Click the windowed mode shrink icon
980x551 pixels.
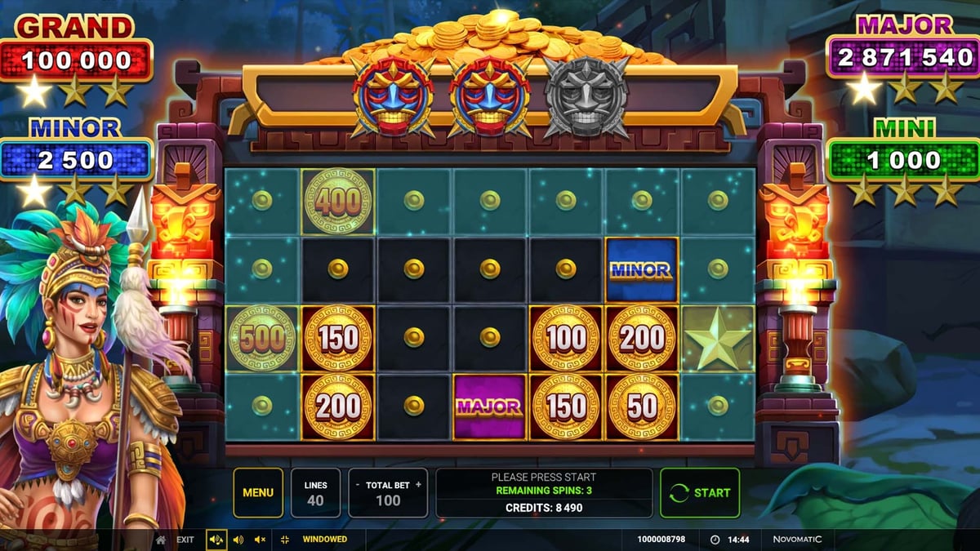click(x=285, y=540)
